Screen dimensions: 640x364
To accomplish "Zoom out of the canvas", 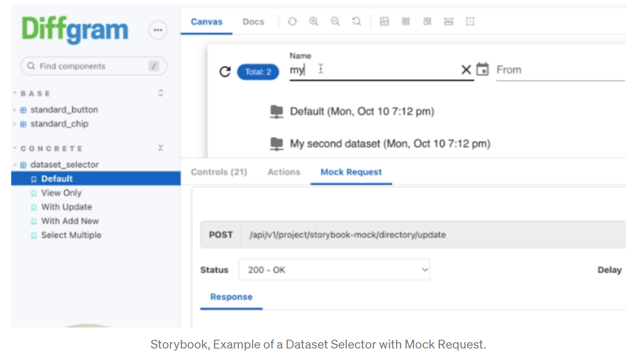I will point(335,21).
